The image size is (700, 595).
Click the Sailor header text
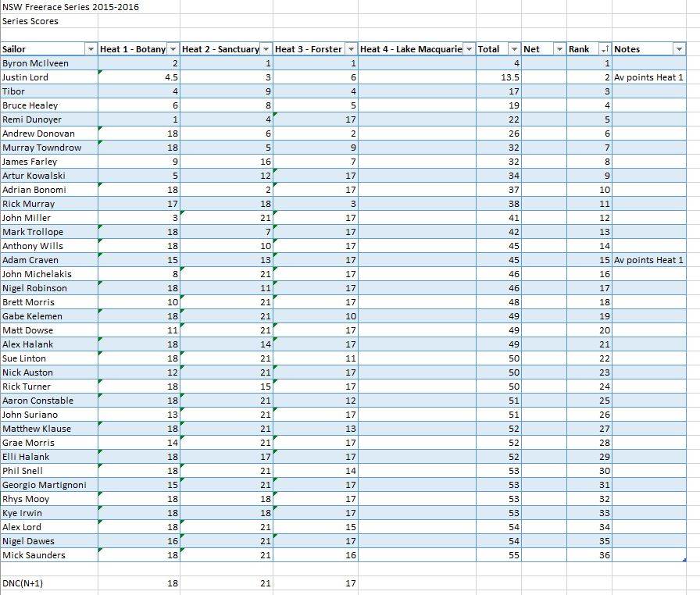15,49
